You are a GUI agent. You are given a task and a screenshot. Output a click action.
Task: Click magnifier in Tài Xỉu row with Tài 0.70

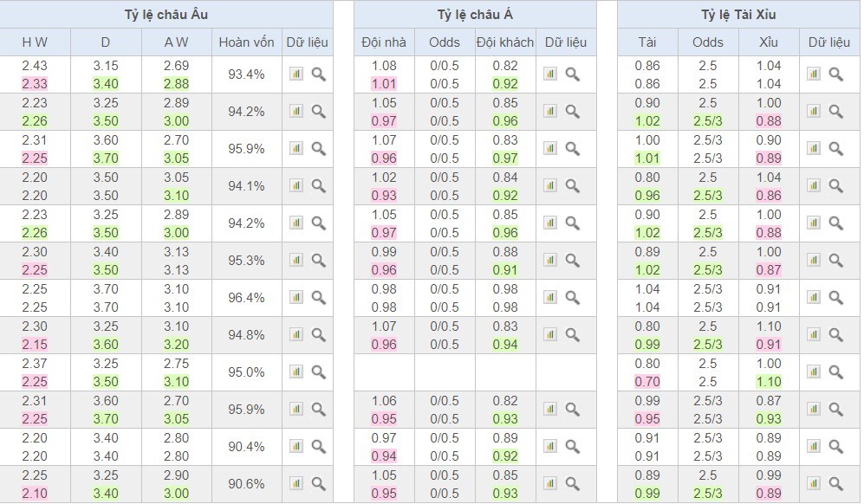(835, 372)
